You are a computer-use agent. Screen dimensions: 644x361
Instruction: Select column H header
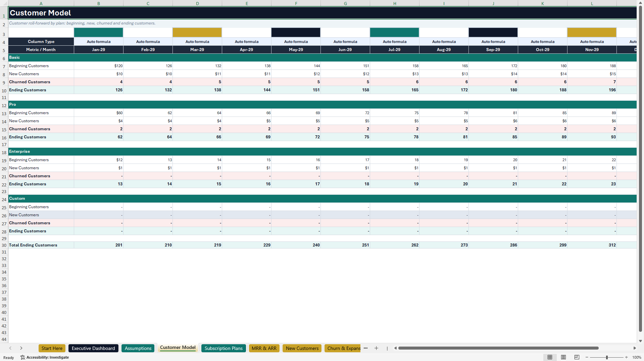click(395, 3)
